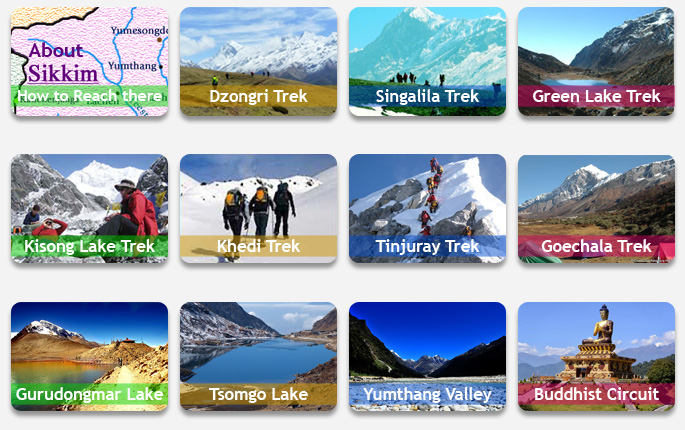Click the Goechala Trek pink caption
The width and height of the screenshot is (685, 430).
click(x=596, y=246)
